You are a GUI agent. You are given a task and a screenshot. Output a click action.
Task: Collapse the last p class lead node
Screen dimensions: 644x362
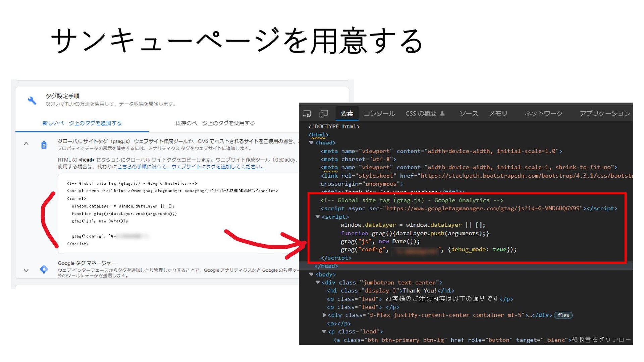coord(324,331)
